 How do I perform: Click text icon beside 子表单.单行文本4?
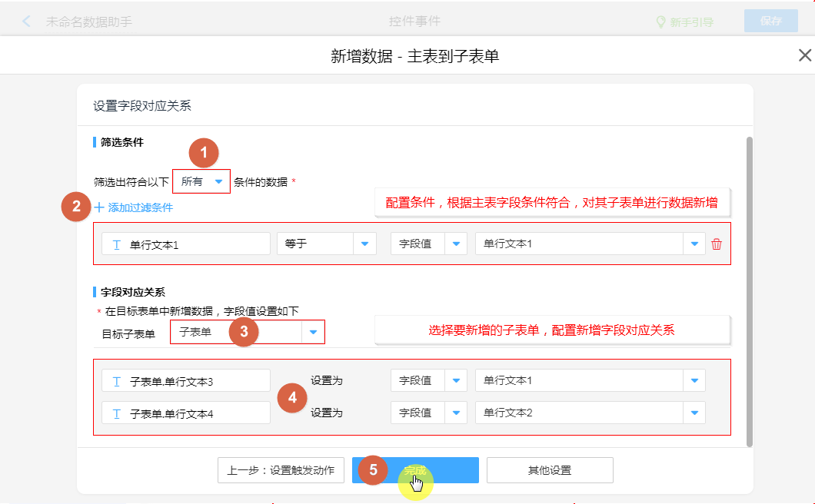pos(117,413)
